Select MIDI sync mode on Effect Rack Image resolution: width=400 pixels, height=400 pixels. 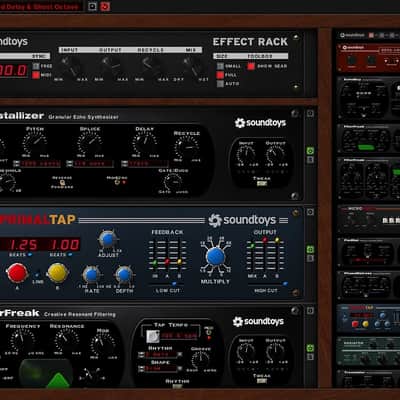point(36,75)
